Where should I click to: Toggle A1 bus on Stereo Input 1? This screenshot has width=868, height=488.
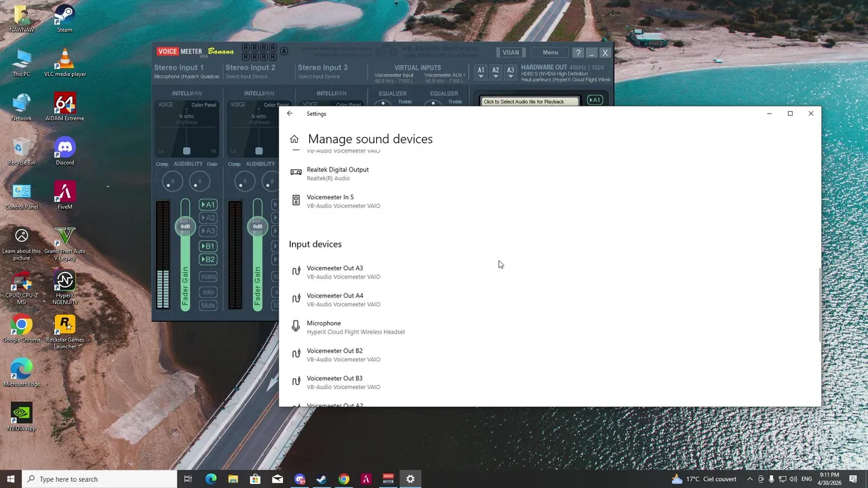point(208,205)
